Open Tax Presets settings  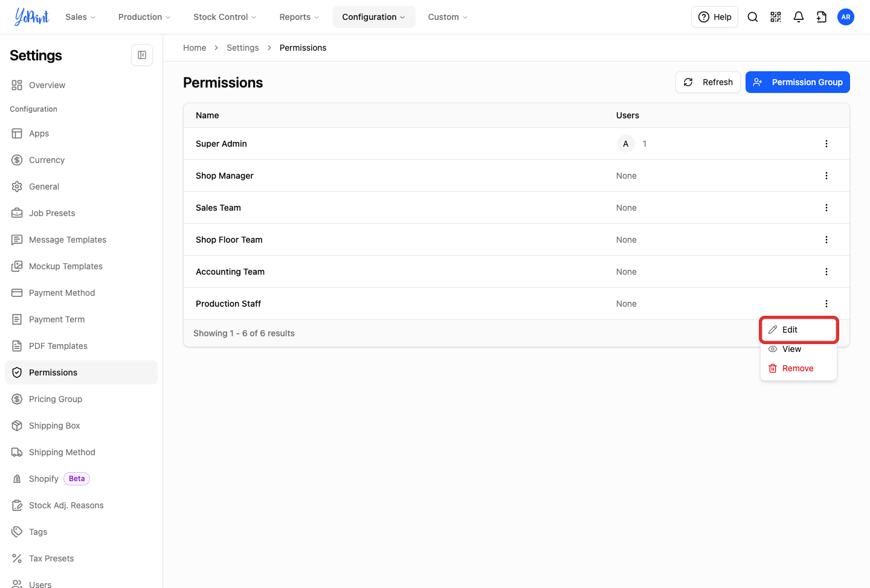pyautogui.click(x=81, y=558)
